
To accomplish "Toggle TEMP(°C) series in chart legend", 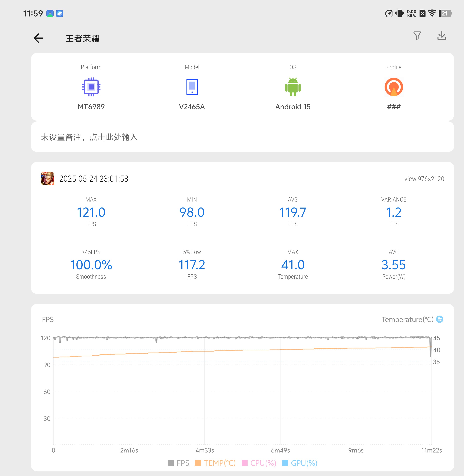I will [x=215, y=463].
